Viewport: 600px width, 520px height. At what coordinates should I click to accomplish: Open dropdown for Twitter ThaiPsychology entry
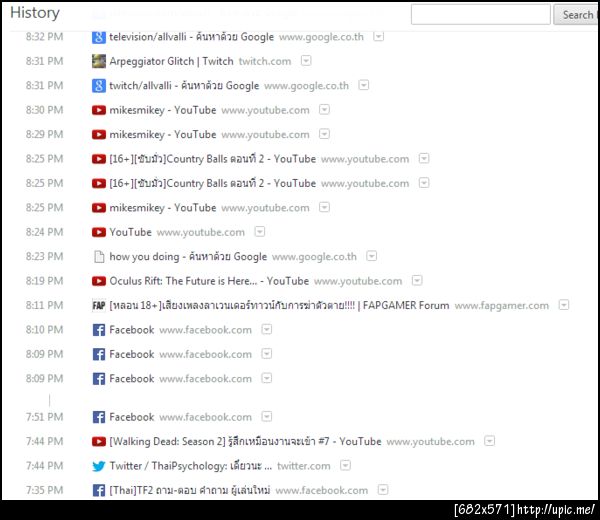click(x=345, y=465)
